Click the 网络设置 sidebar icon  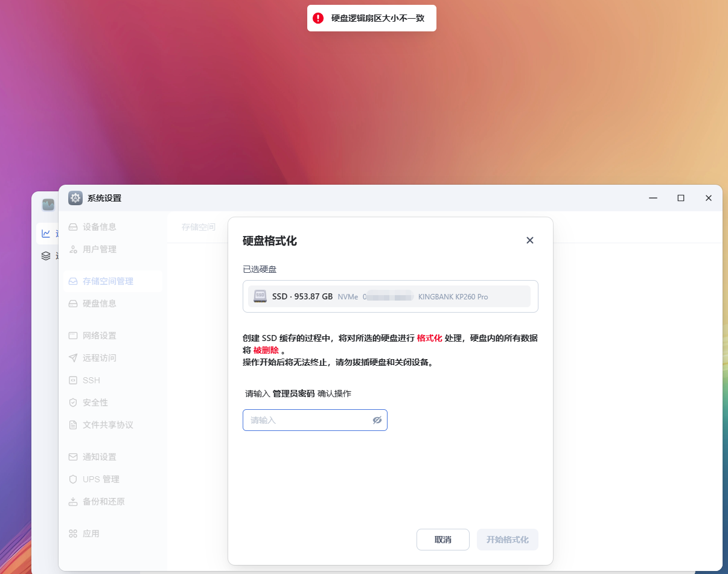[x=73, y=336]
